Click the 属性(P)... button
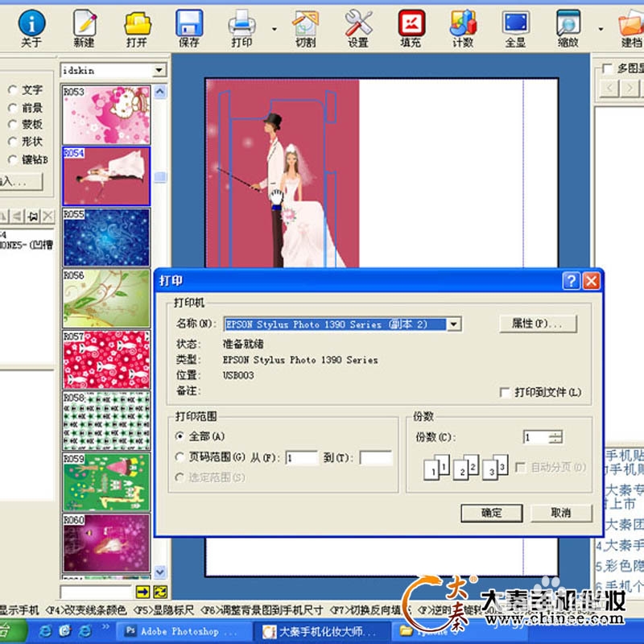 [538, 324]
